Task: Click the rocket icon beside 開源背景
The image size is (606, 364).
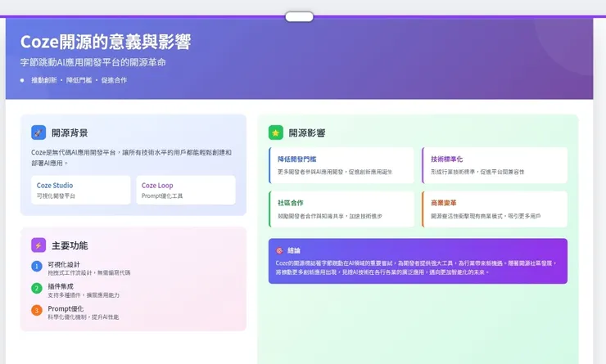Action: pos(38,133)
